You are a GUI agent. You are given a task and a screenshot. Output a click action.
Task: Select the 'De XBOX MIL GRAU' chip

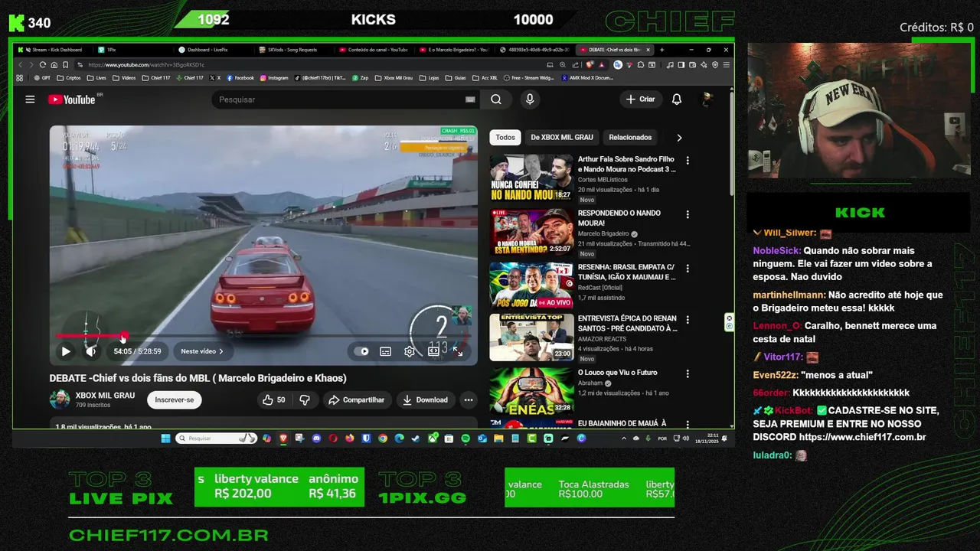pyautogui.click(x=562, y=138)
